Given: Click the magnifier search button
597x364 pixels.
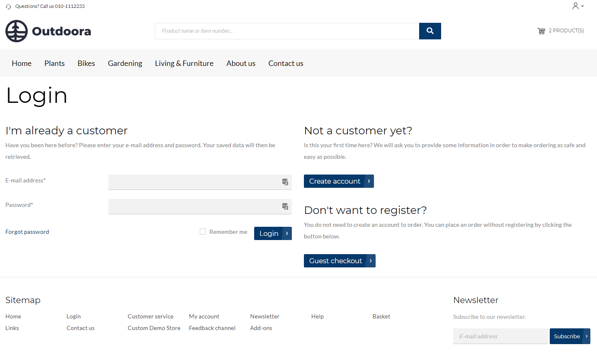Looking at the screenshot, I should point(430,31).
